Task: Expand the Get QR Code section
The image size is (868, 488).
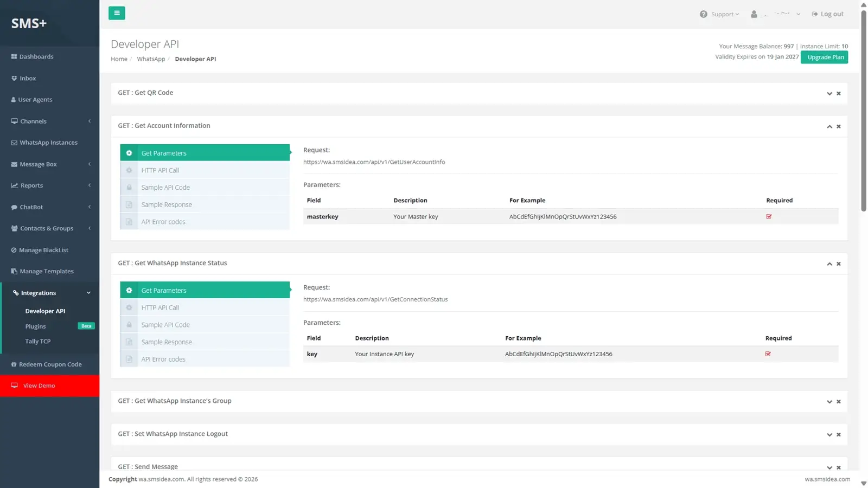Action: [829, 93]
